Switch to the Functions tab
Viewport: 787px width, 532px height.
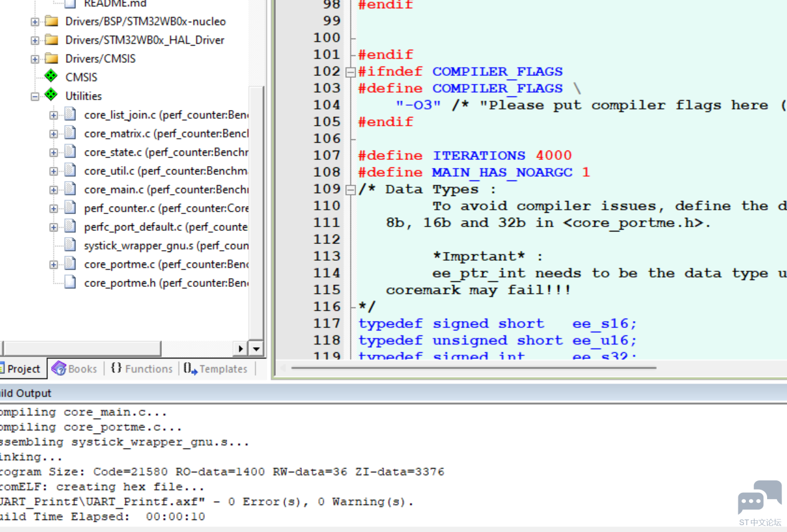[x=141, y=369]
